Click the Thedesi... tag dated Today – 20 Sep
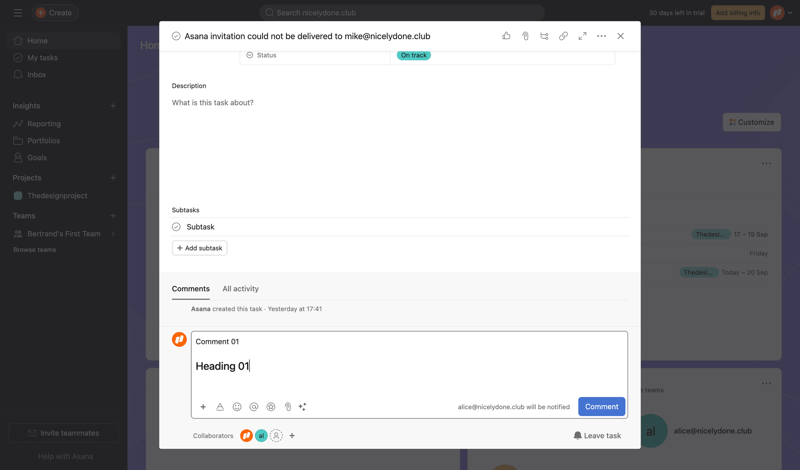The height and width of the screenshot is (470, 800). (698, 273)
